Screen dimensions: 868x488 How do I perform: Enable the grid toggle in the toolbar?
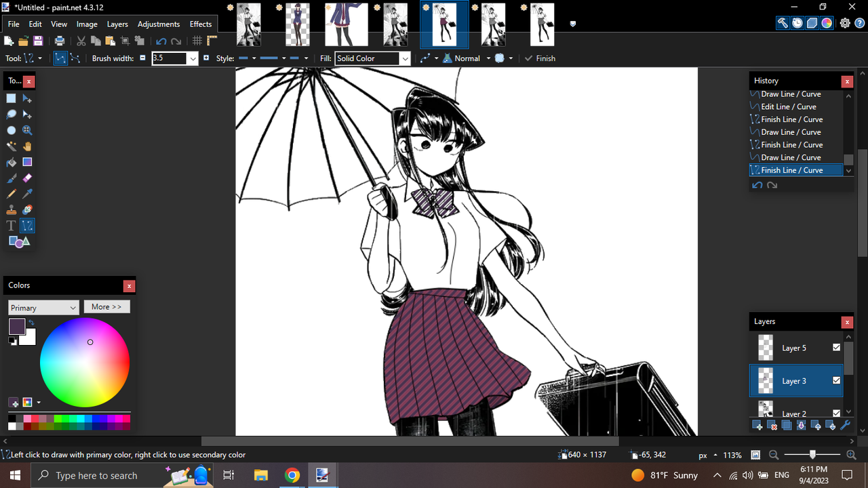click(197, 41)
